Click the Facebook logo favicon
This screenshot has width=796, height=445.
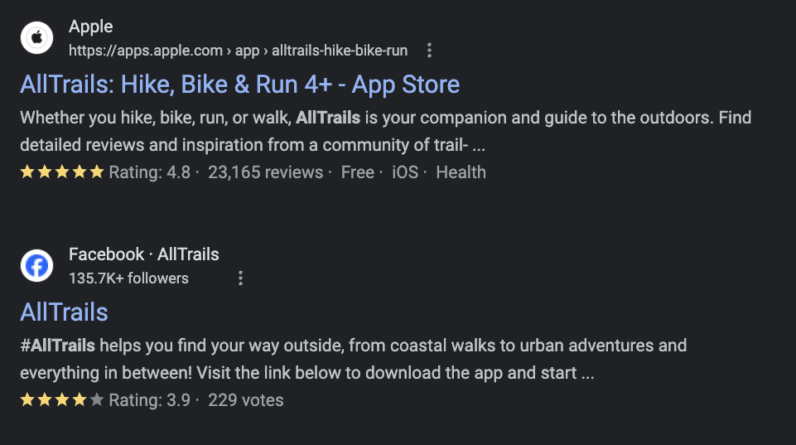[37, 266]
